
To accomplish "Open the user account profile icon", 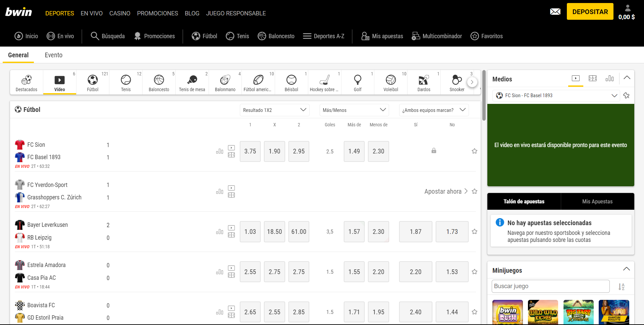I will (x=628, y=8).
